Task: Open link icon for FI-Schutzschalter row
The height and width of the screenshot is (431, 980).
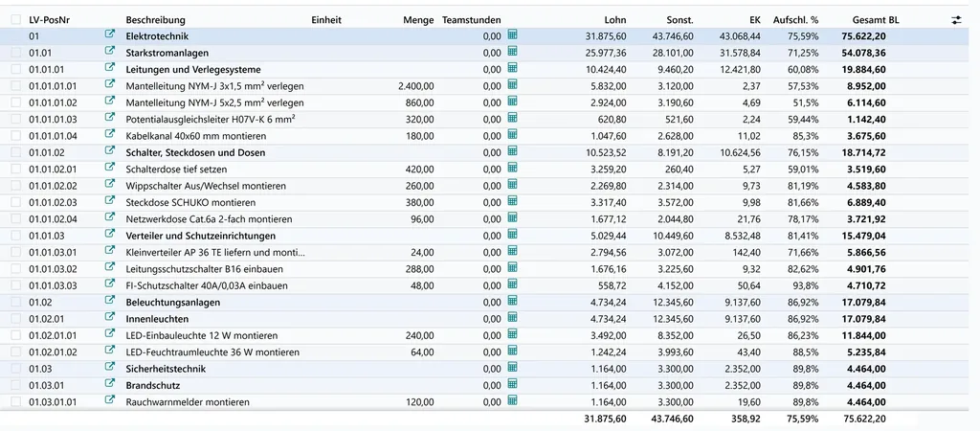Action: [x=110, y=284]
